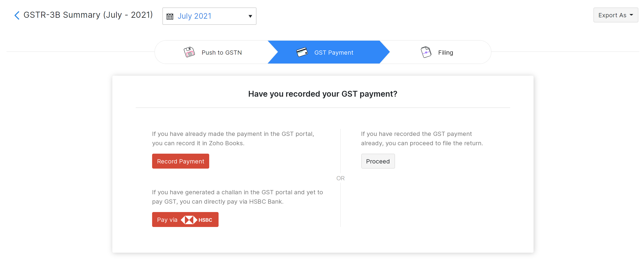Expand the month selector using its caret arrow

pos(250,16)
